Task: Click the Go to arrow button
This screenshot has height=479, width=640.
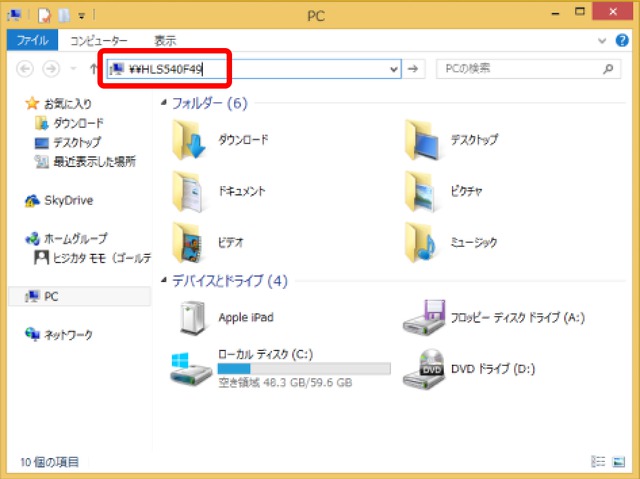Action: (413, 69)
